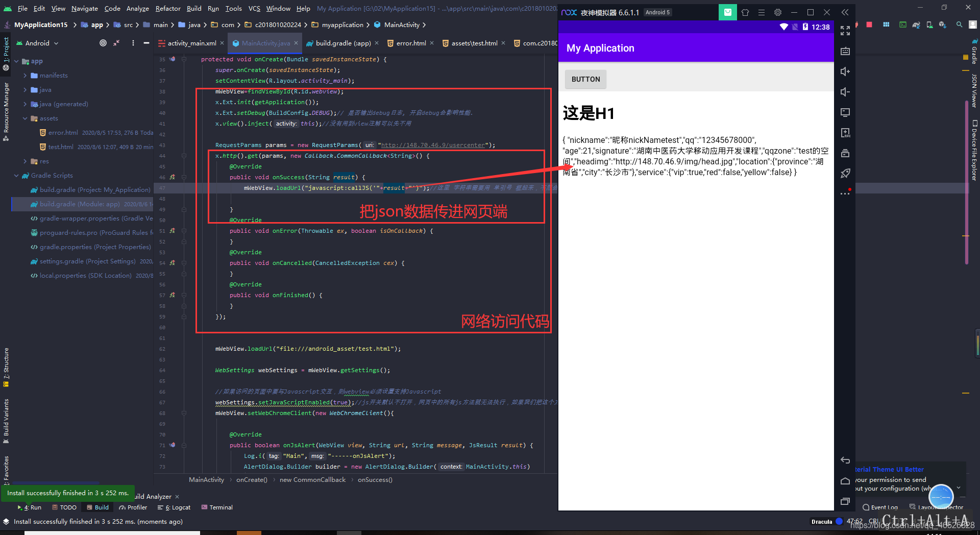Image resolution: width=980 pixels, height=535 pixels.
Task: Click Nox Android home icon
Action: tap(845, 481)
